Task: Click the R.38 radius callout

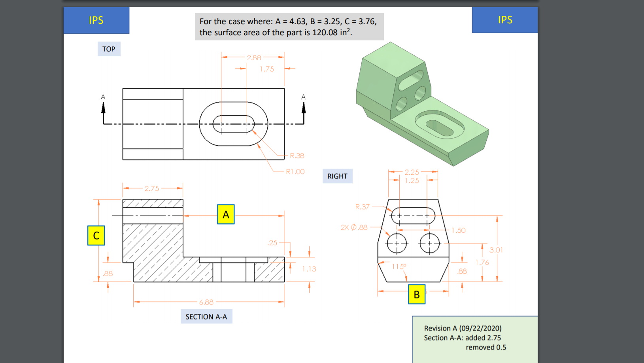Action: click(297, 156)
